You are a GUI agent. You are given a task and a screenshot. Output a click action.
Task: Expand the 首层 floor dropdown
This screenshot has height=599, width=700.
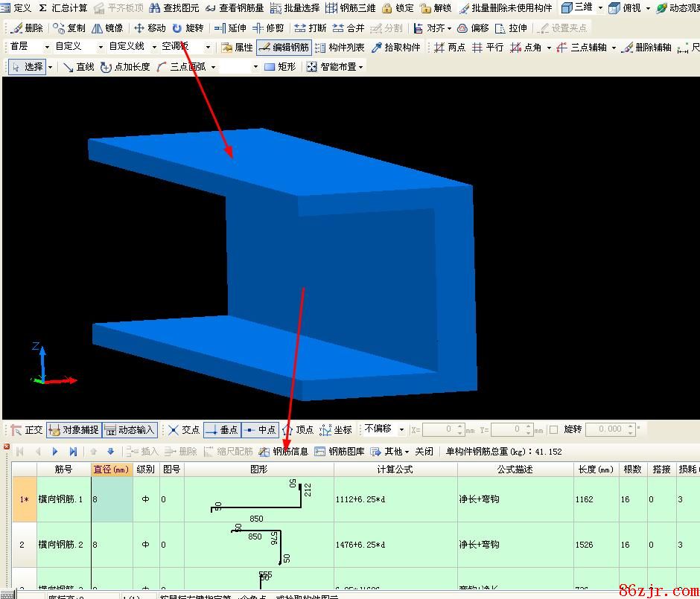pyautogui.click(x=30, y=47)
